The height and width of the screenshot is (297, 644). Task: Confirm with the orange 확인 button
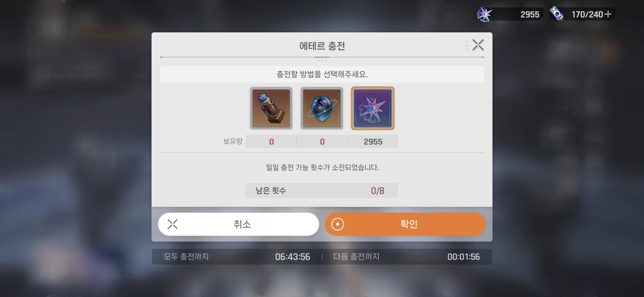[x=405, y=224]
